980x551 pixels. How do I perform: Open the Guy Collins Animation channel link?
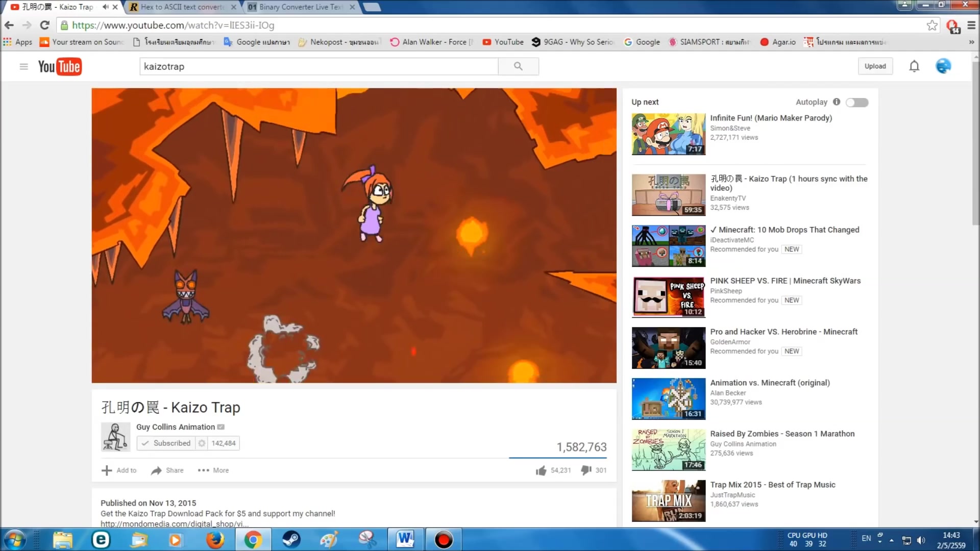pyautogui.click(x=175, y=427)
